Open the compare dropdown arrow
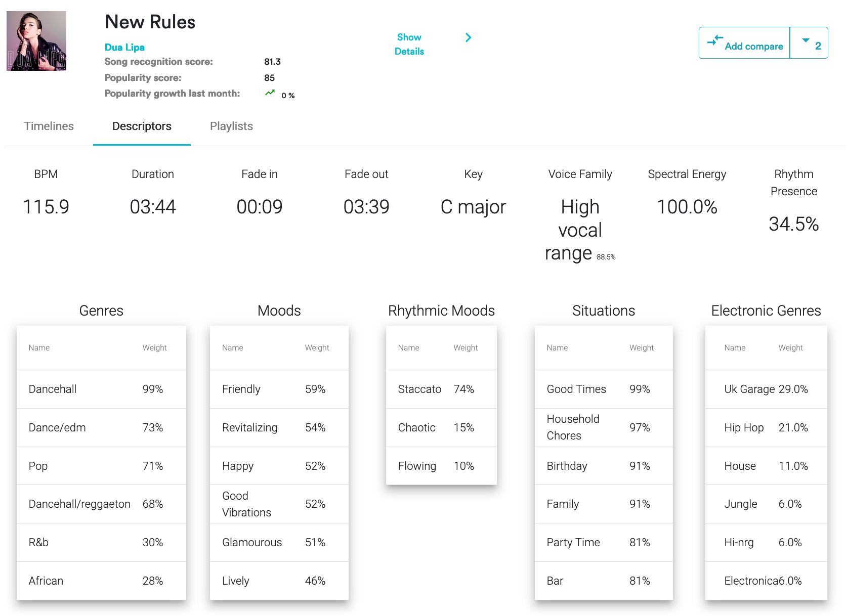The width and height of the screenshot is (846, 616). point(806,40)
